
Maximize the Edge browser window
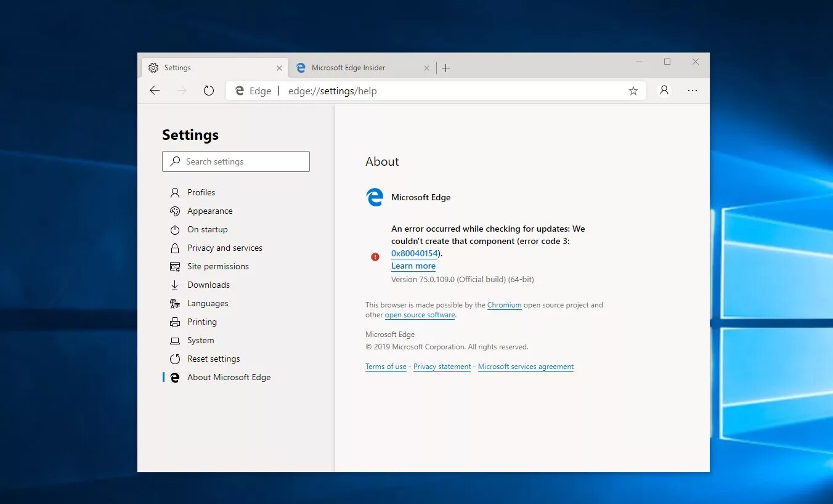pos(667,62)
